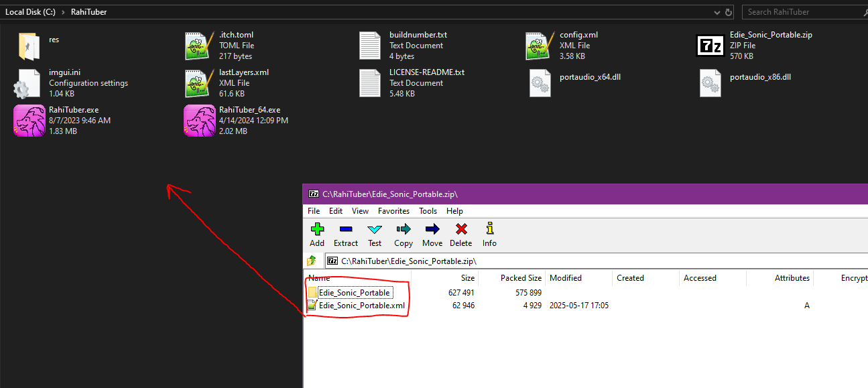Select Edie_Sonic_Portable folder icon in 7-Zip list
The image size is (868, 388).
[x=312, y=293]
